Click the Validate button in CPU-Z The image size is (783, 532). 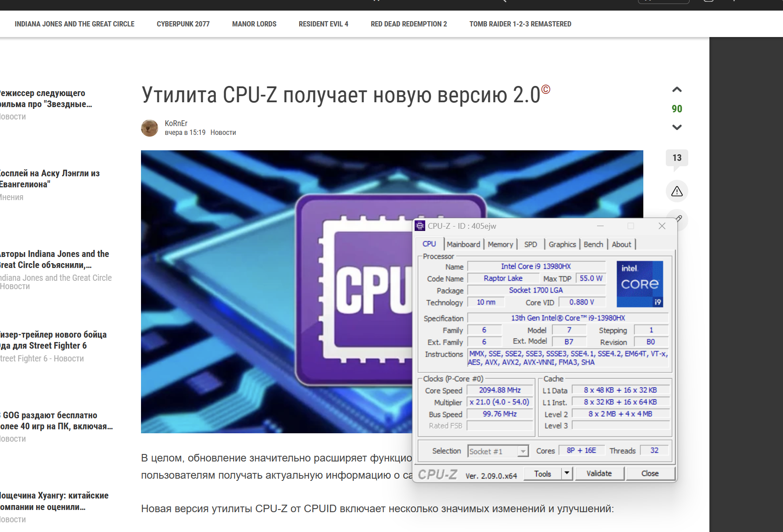click(x=599, y=473)
